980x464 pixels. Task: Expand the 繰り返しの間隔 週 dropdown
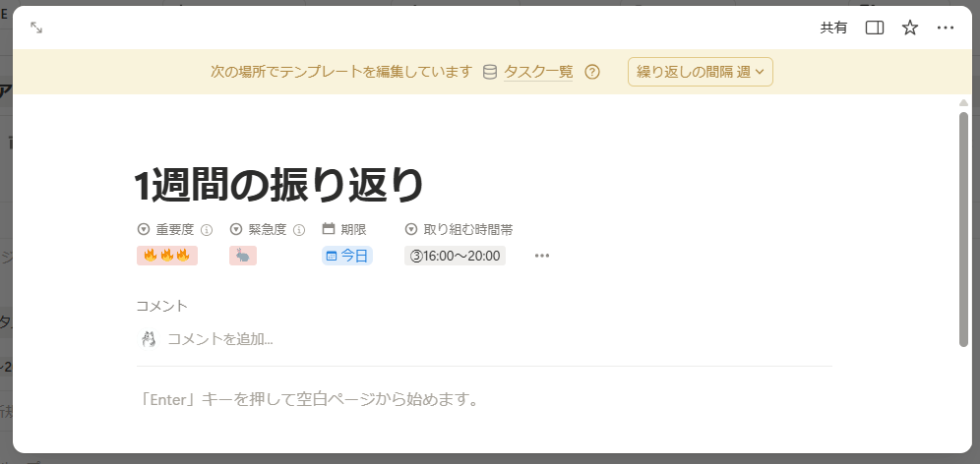(701, 72)
